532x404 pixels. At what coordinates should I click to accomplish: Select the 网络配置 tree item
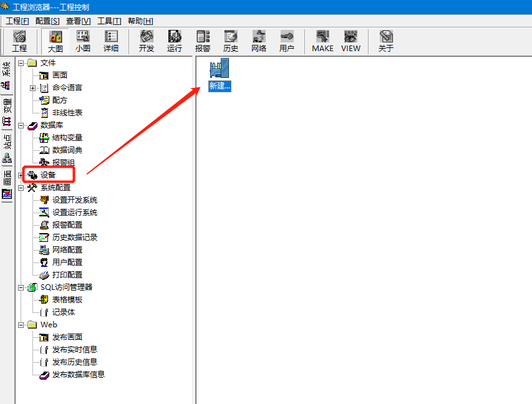(67, 250)
